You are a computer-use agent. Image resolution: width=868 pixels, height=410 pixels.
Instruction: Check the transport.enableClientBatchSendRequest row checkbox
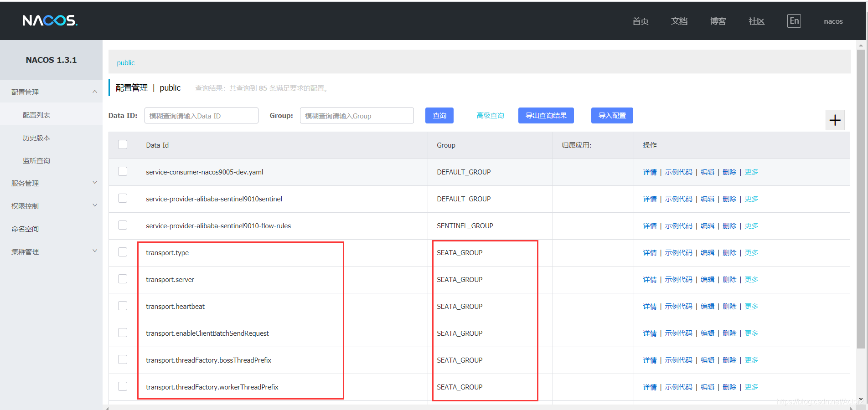pyautogui.click(x=123, y=333)
